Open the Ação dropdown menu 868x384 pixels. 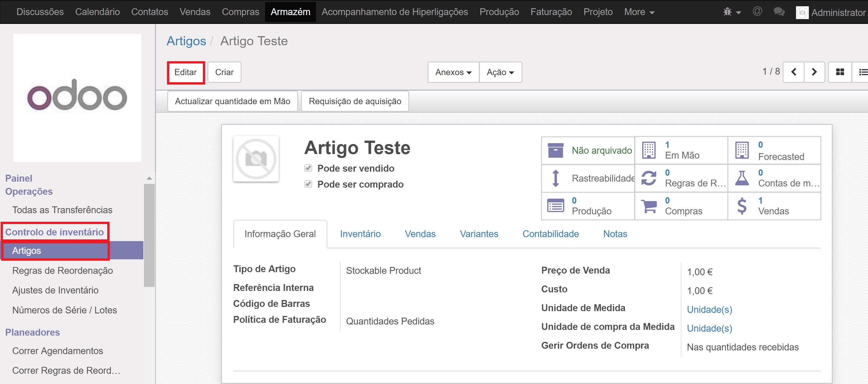coord(500,72)
